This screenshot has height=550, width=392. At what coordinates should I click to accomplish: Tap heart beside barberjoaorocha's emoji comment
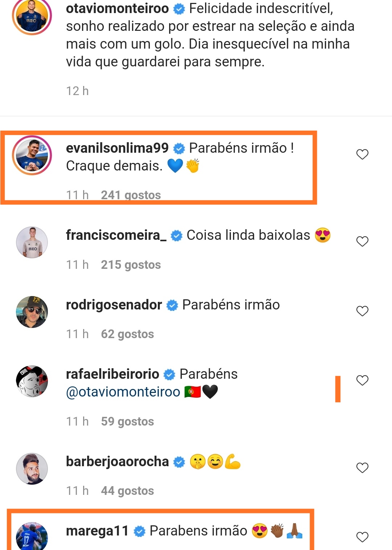click(x=362, y=468)
